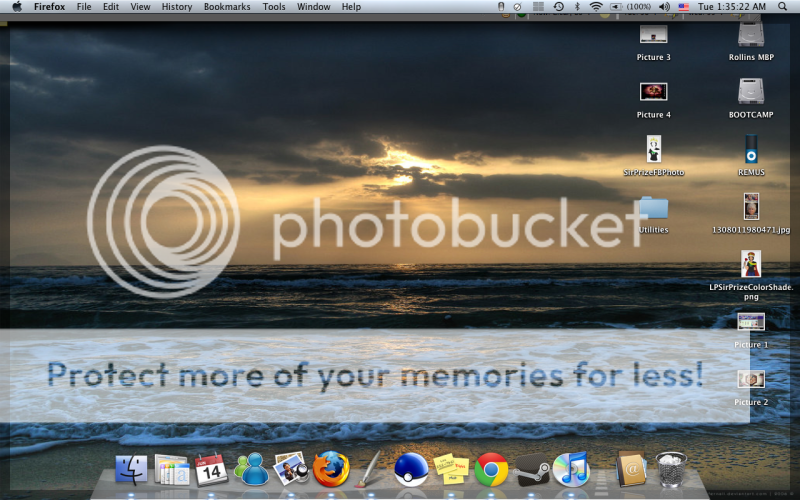This screenshot has width=800, height=500.
Task: Open Finder from the dock
Action: (x=131, y=469)
